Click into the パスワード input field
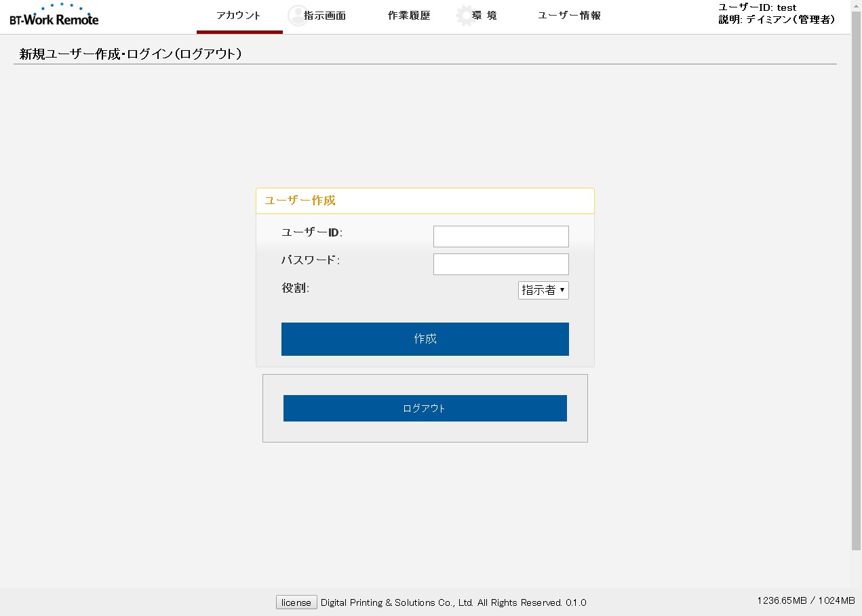The width and height of the screenshot is (862, 616). [x=501, y=264]
